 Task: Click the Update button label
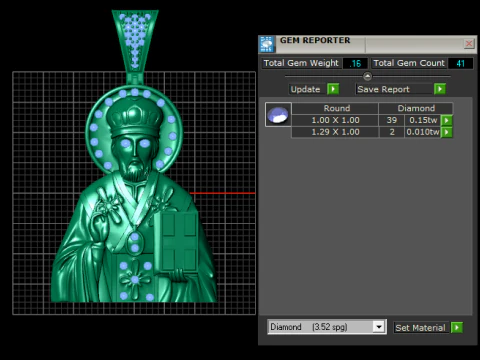point(305,89)
